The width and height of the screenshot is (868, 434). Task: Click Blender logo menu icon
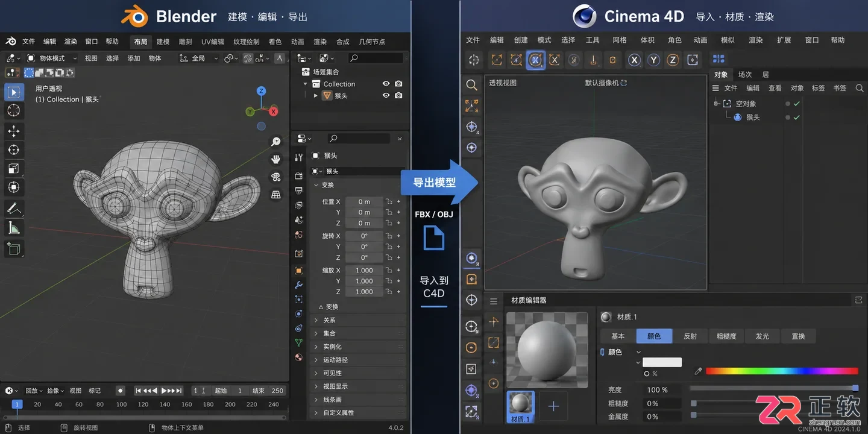click(11, 41)
